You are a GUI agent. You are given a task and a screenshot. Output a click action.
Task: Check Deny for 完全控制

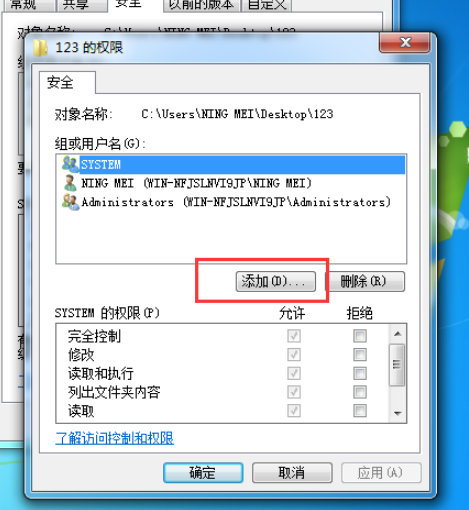[x=360, y=336]
